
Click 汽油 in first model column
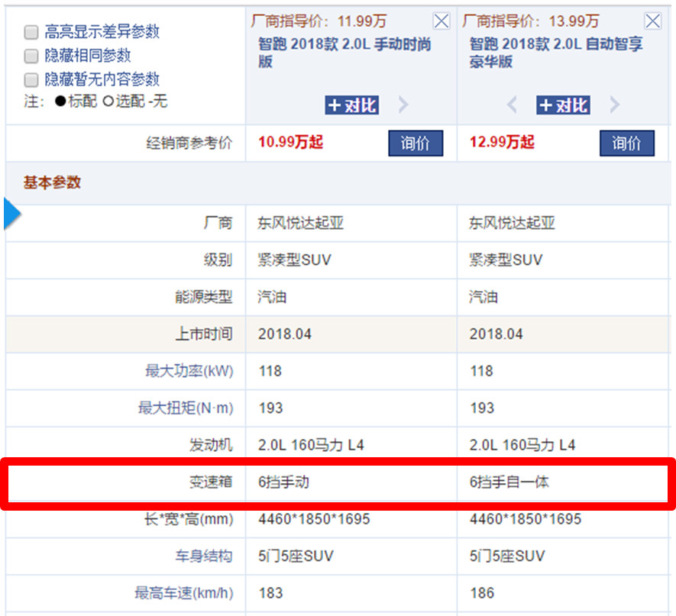click(x=272, y=297)
